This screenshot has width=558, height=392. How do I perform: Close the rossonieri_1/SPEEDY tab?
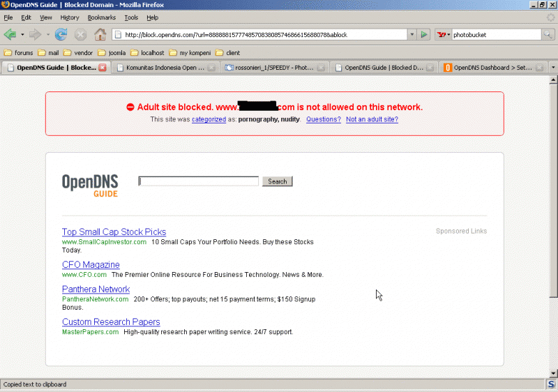pyautogui.click(x=321, y=68)
